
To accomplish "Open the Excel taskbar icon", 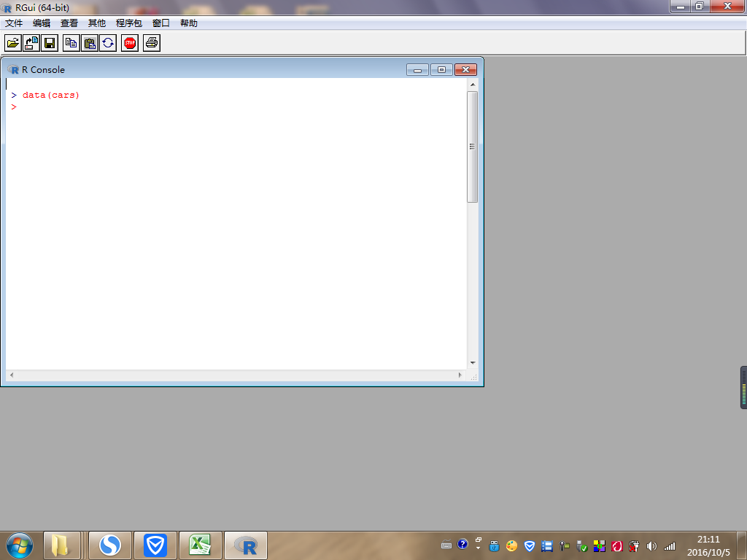I will coord(200,545).
